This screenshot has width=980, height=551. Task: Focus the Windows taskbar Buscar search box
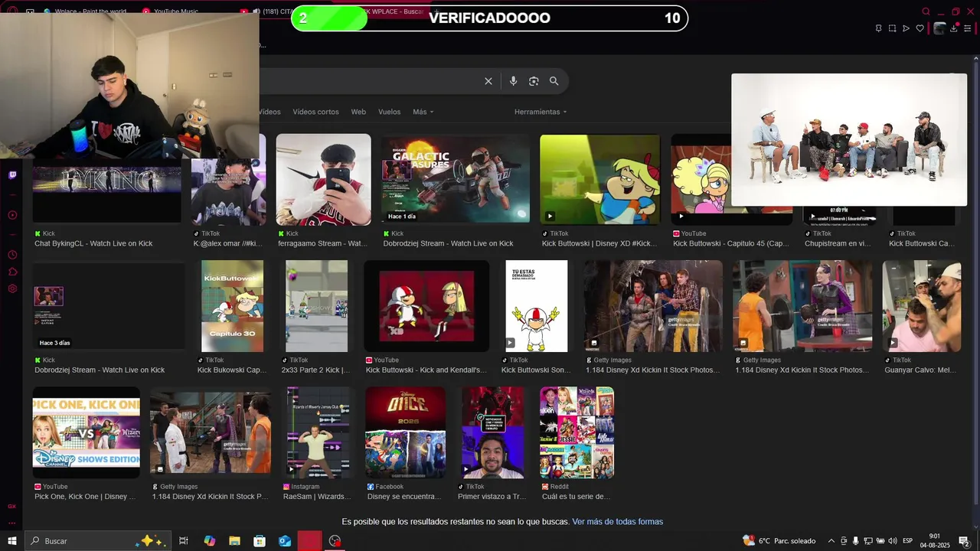coord(98,541)
